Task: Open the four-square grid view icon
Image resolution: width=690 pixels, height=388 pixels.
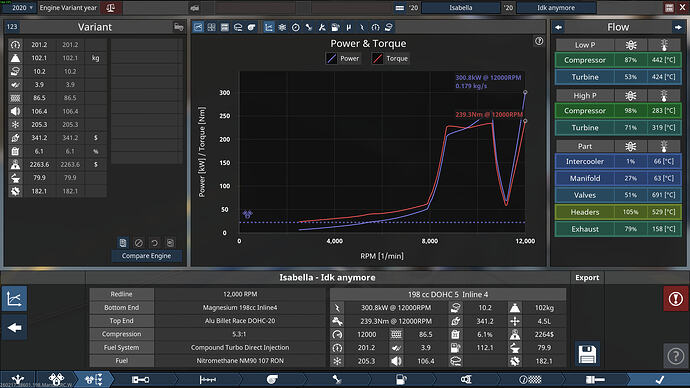Action: pos(212,27)
